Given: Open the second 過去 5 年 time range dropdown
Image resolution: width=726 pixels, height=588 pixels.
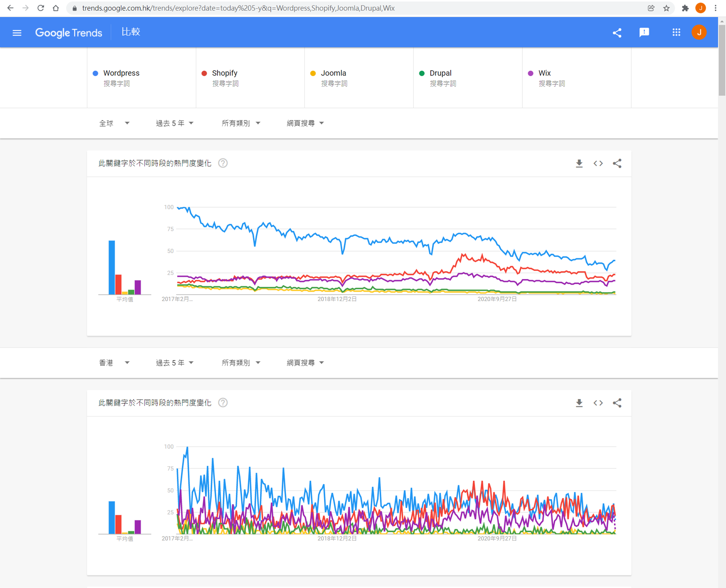Looking at the screenshot, I should [x=175, y=363].
